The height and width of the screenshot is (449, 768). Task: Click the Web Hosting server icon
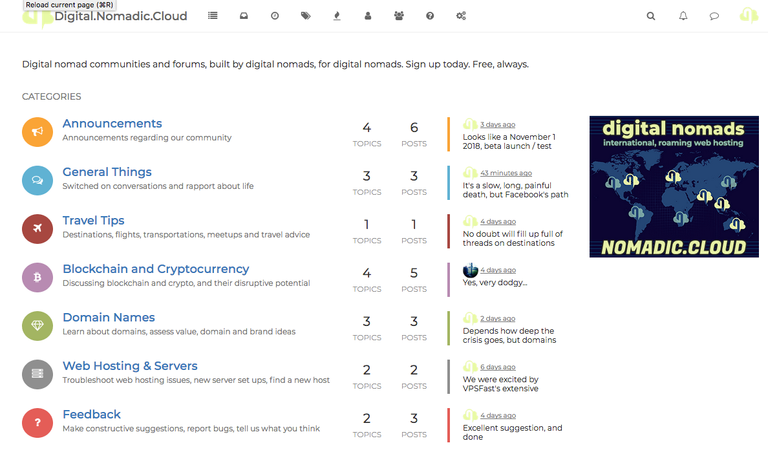point(37,374)
